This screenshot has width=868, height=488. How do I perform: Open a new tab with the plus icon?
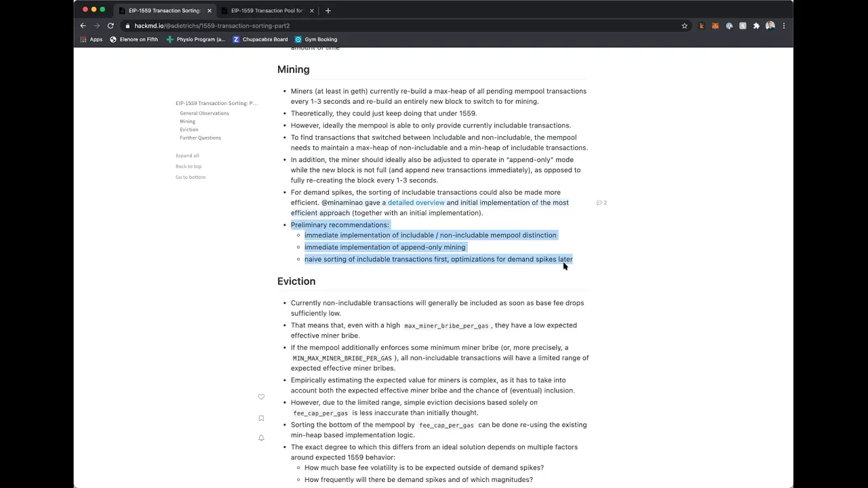tap(328, 11)
